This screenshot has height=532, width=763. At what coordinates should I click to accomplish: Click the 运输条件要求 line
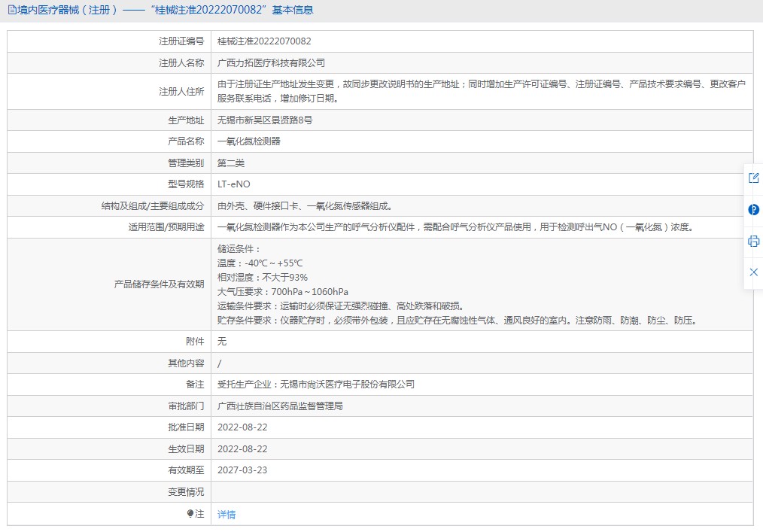pyautogui.click(x=341, y=306)
